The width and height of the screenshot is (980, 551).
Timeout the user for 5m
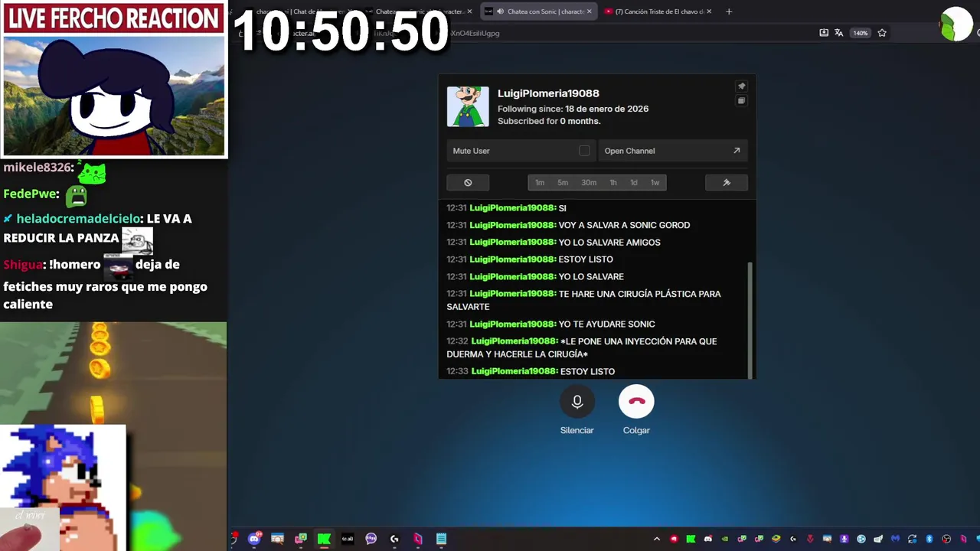pyautogui.click(x=563, y=182)
